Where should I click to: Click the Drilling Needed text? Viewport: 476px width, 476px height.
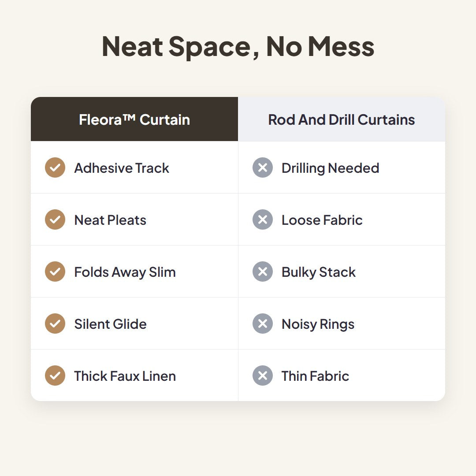point(330,168)
